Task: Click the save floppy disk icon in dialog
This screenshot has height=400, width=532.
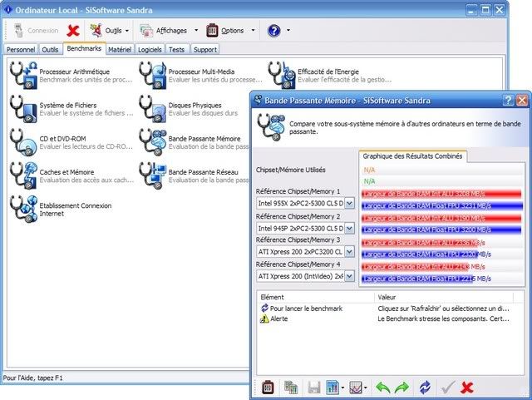Action: coord(313,387)
